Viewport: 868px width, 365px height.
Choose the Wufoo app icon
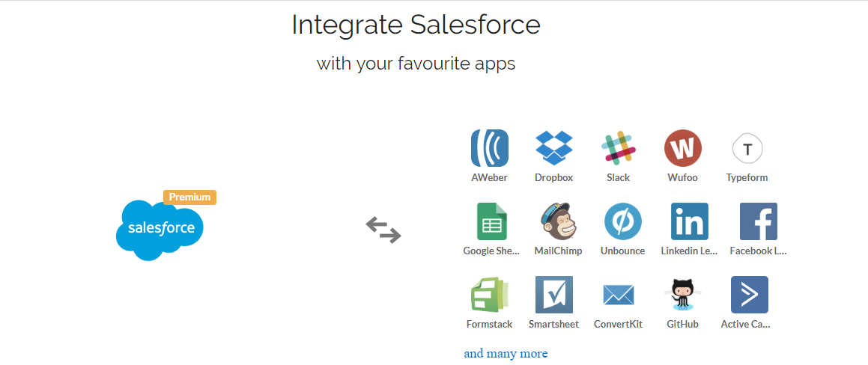[x=682, y=148]
